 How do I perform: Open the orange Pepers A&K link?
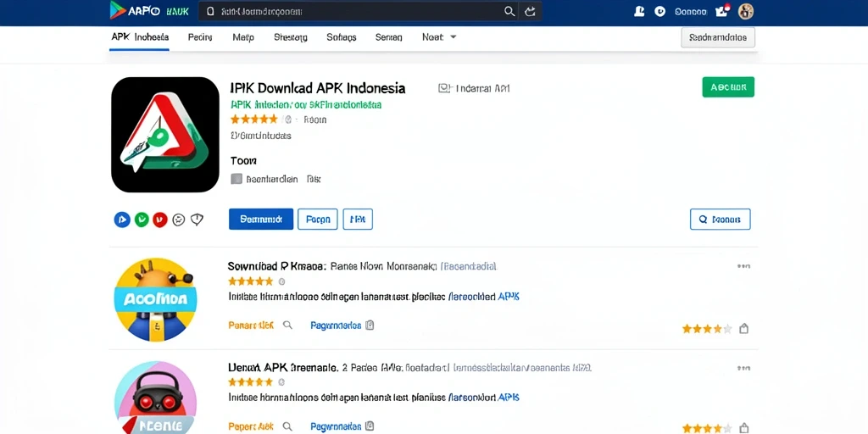[x=251, y=426]
